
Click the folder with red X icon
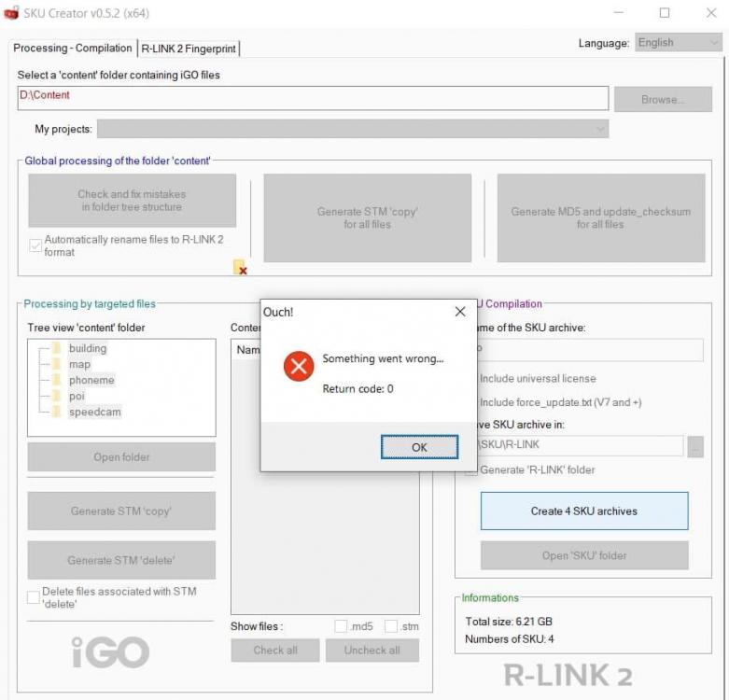click(240, 267)
